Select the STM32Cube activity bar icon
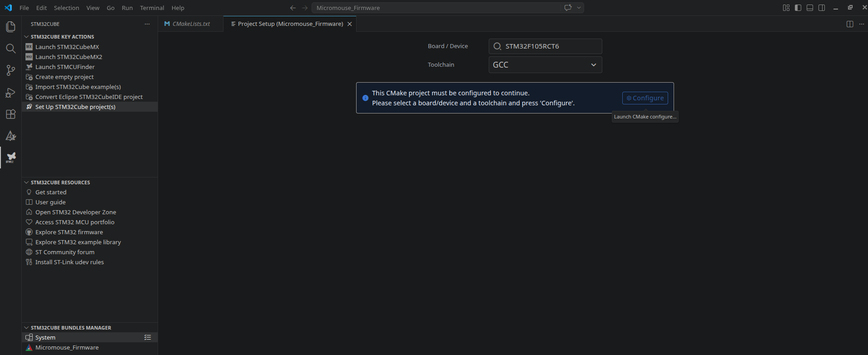 coord(10,158)
